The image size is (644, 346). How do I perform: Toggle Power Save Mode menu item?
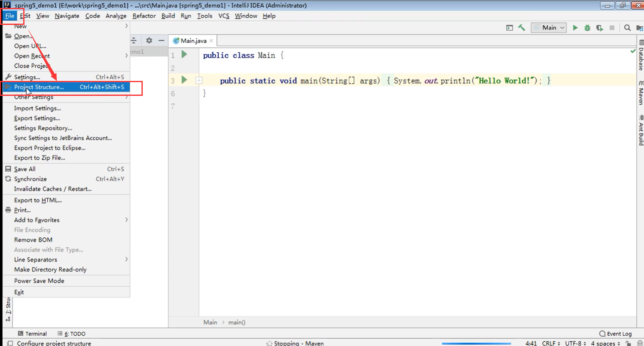(x=66, y=281)
